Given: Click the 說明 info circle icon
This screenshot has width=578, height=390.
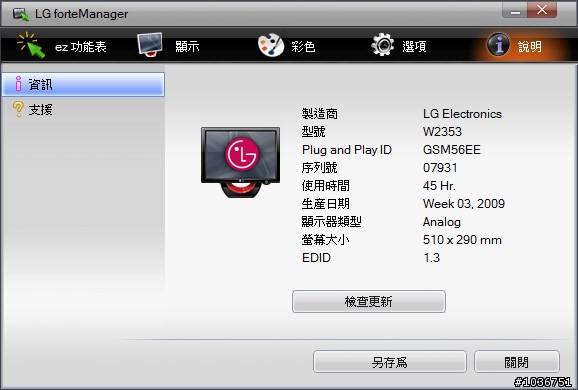Looking at the screenshot, I should pos(498,45).
